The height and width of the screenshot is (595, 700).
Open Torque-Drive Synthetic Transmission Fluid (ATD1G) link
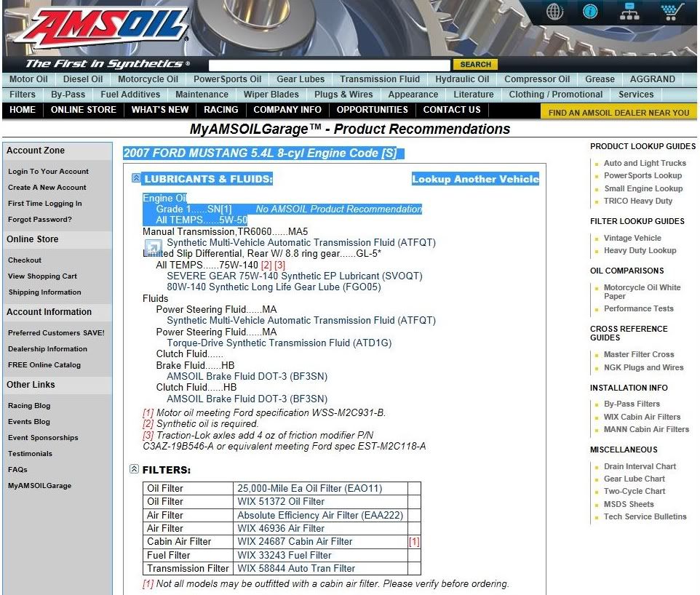pyautogui.click(x=279, y=343)
